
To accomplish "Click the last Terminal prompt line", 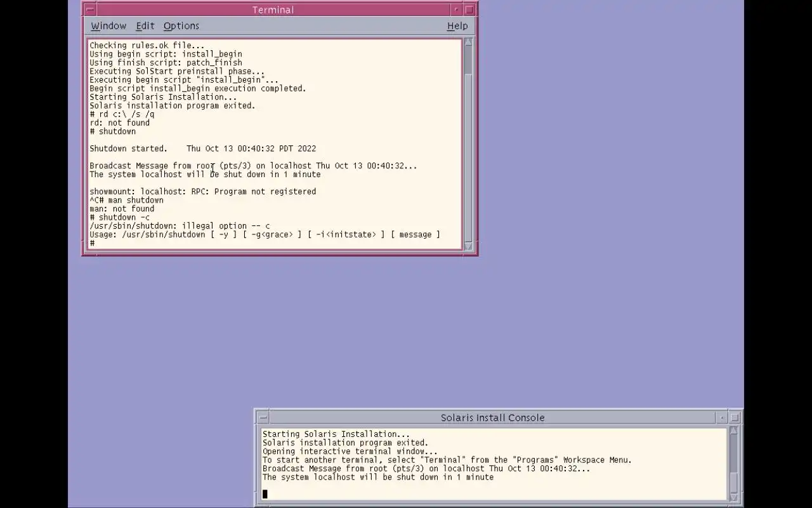I will [92, 243].
